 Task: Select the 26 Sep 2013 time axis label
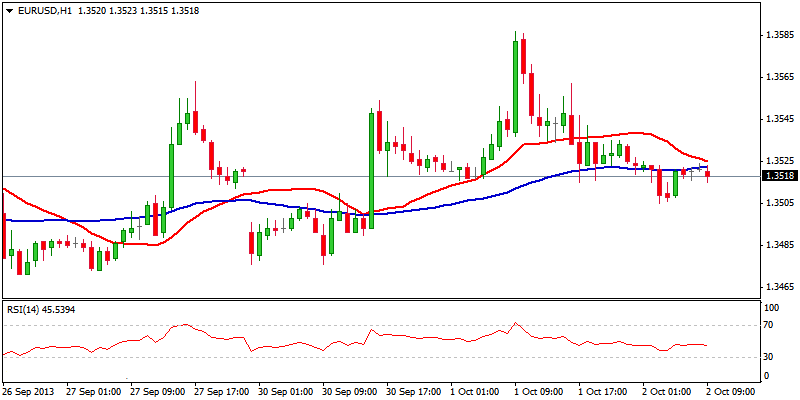pyautogui.click(x=30, y=392)
